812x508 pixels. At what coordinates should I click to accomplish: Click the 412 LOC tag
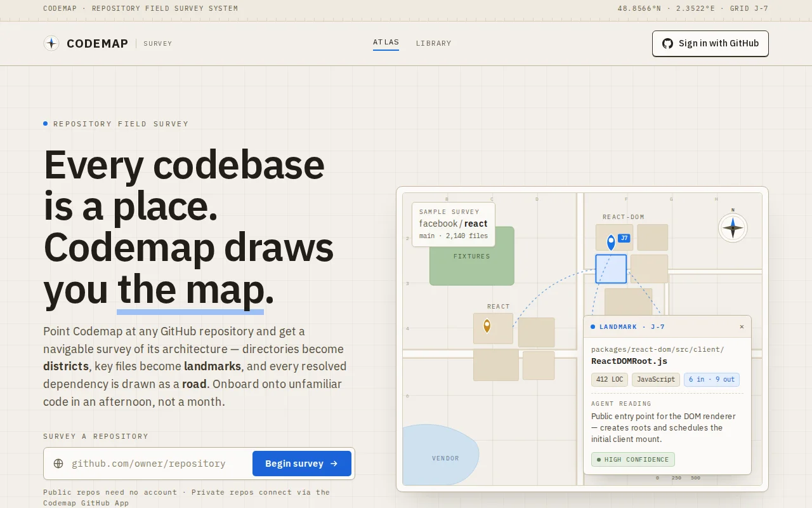click(610, 380)
